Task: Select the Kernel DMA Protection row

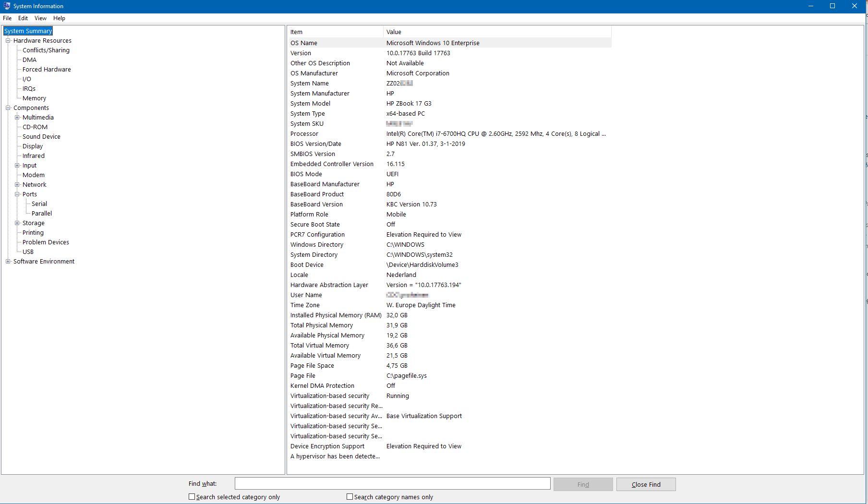Action: pyautogui.click(x=449, y=386)
